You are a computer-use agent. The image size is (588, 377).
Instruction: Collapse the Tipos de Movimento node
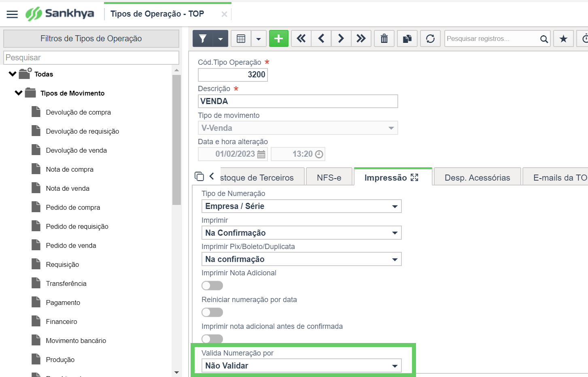coord(19,93)
